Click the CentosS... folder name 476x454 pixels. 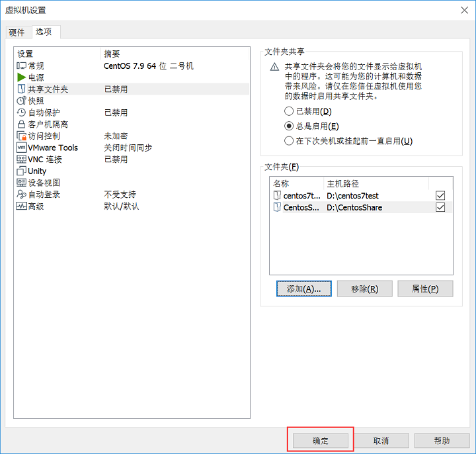point(301,208)
